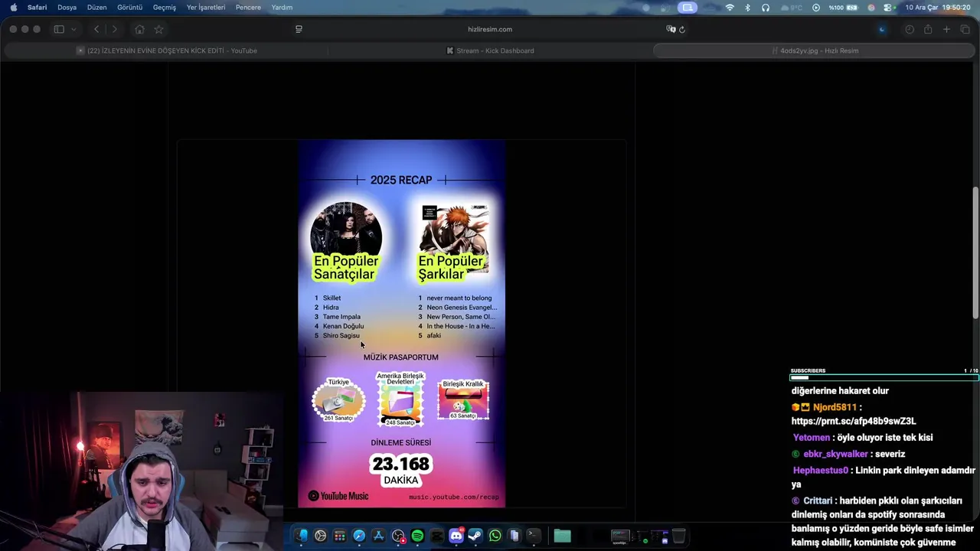Open the Yer İşaretleri menu
Image resolution: width=980 pixels, height=551 pixels.
[206, 8]
